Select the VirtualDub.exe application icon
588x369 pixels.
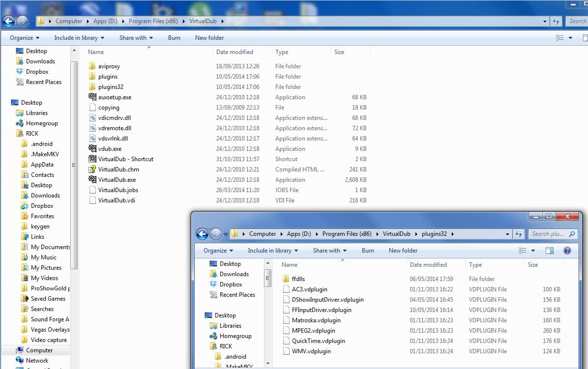click(92, 180)
